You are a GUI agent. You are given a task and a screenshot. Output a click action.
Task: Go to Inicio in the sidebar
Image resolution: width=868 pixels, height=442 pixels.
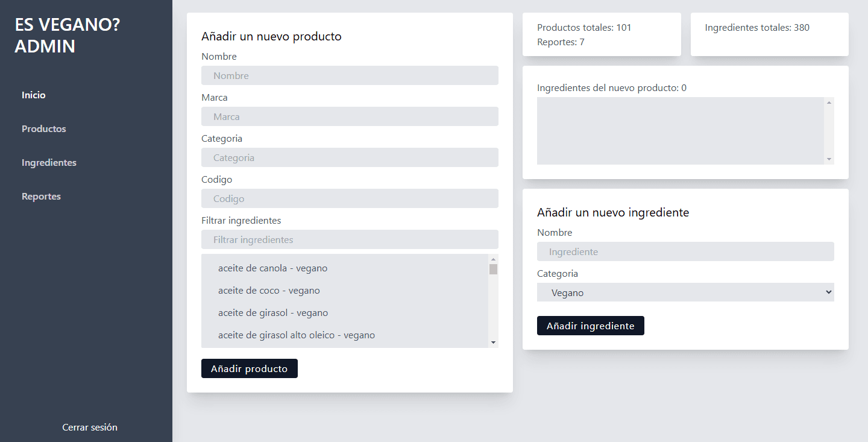(34, 95)
